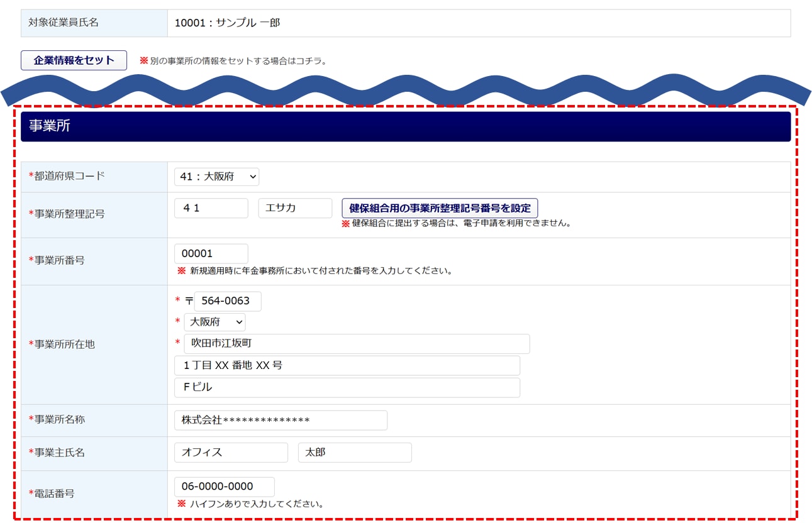Click the 企業情報をセット button
The height and width of the screenshot is (523, 812).
(74, 60)
